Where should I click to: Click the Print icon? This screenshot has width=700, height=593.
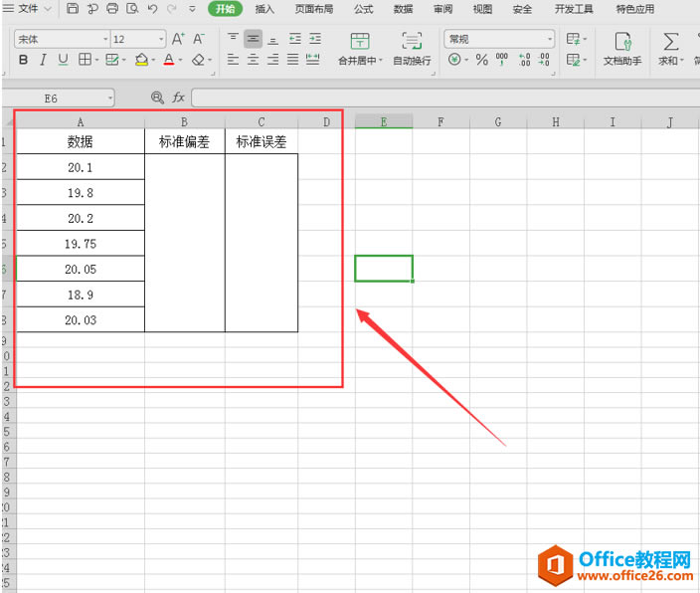(x=112, y=8)
